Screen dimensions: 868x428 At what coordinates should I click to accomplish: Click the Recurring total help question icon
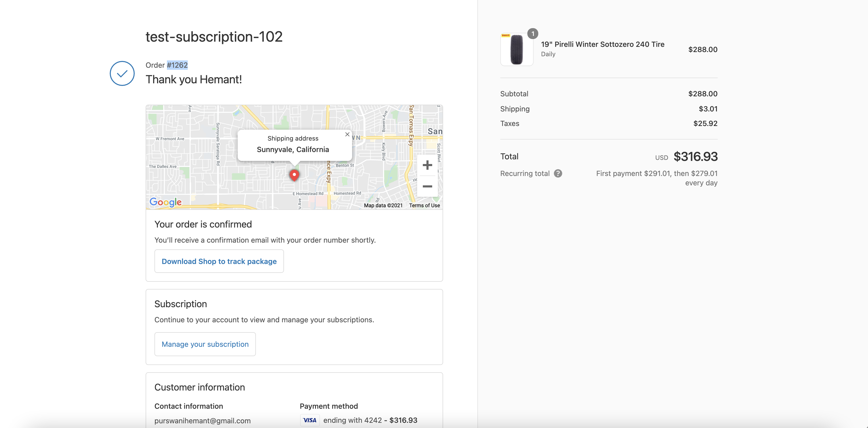coord(558,173)
